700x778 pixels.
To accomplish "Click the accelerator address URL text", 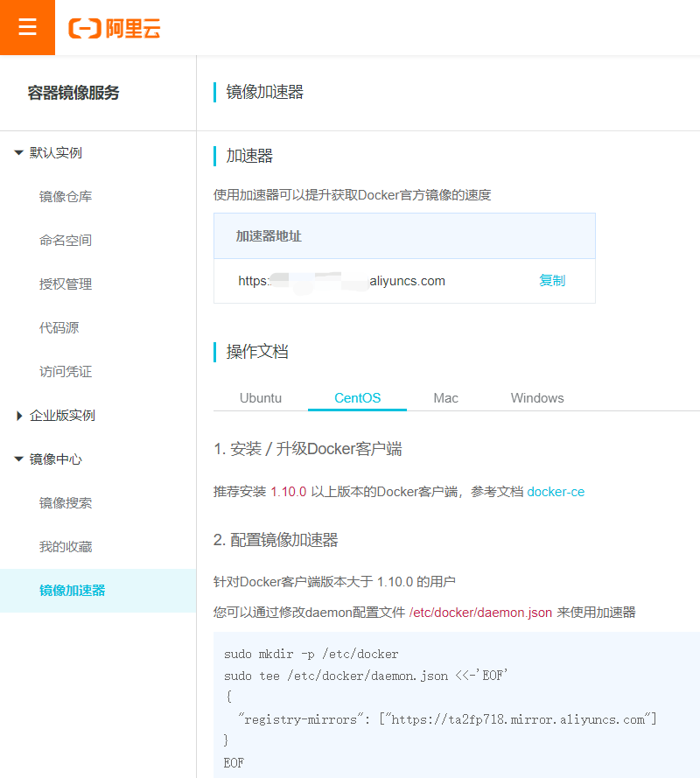I will coord(341,281).
